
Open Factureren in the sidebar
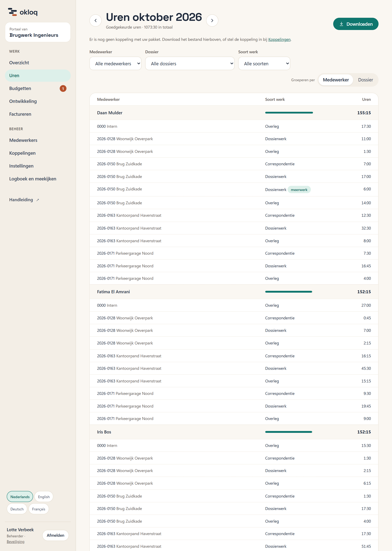[x=38, y=114]
